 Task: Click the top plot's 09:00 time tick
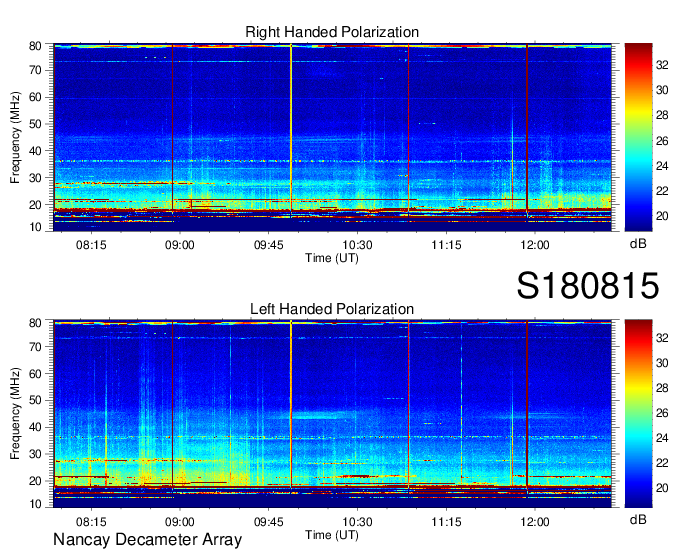click(180, 245)
